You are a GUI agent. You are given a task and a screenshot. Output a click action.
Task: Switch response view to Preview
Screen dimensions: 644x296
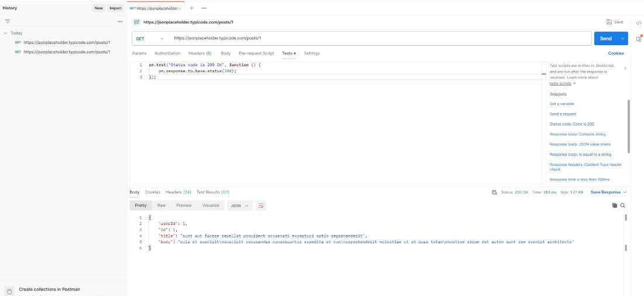tap(184, 206)
